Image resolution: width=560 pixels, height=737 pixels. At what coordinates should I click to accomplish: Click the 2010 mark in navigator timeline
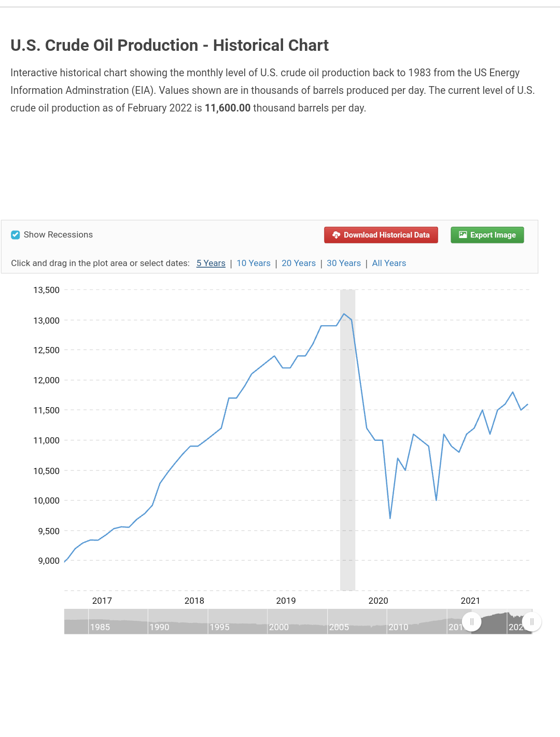[398, 627]
